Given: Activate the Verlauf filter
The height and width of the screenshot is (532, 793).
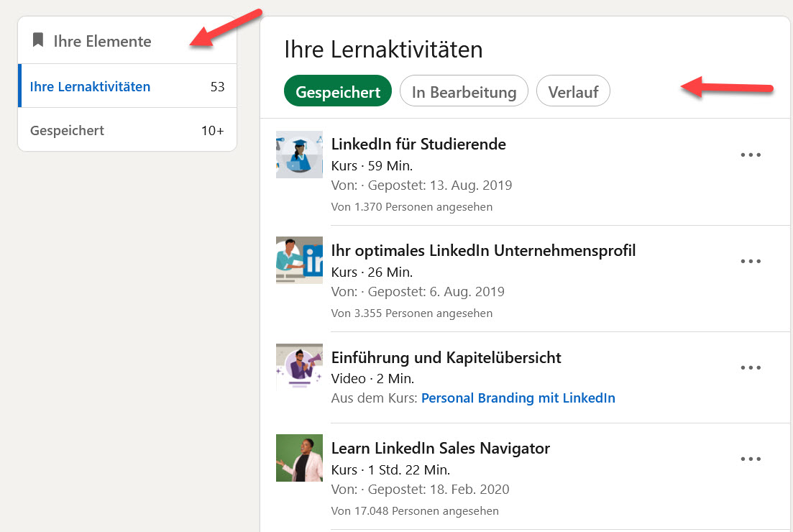Looking at the screenshot, I should pyautogui.click(x=573, y=91).
